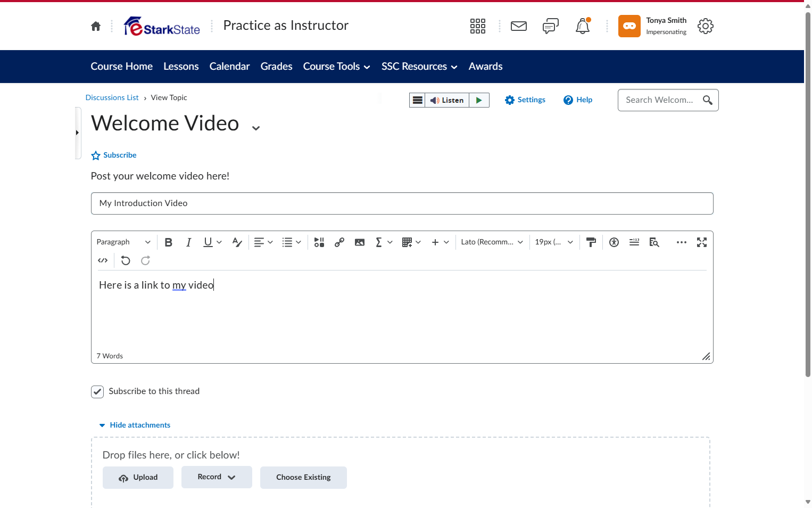Subscribe to topic via star link
812x508 pixels.
tap(114, 155)
